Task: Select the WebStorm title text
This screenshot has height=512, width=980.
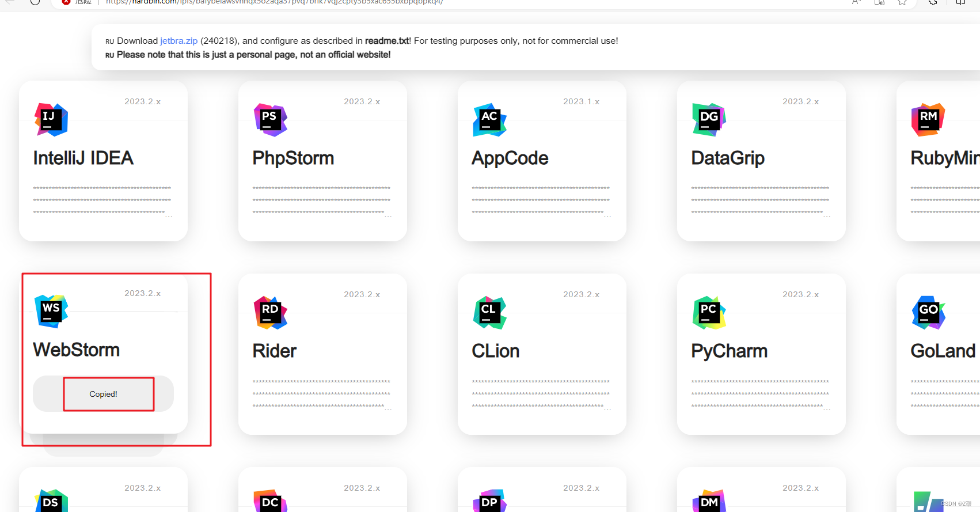Action: (77, 350)
